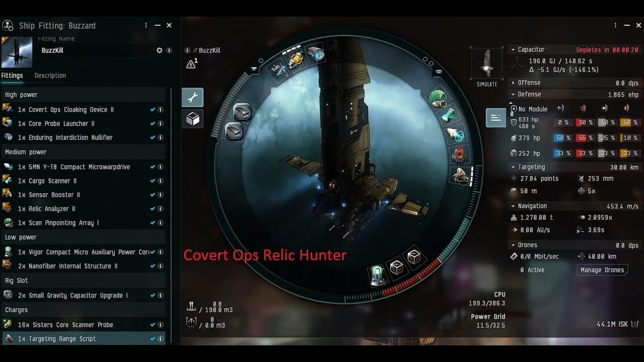Select the Rig Slot group header

83,281
